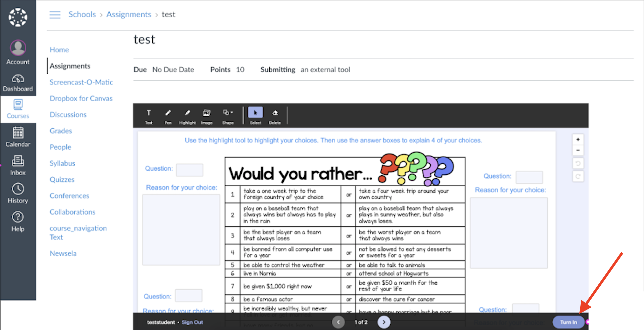The height and width of the screenshot is (330, 644).
Task: Click 'live in Narnia' option
Action: tap(260, 273)
